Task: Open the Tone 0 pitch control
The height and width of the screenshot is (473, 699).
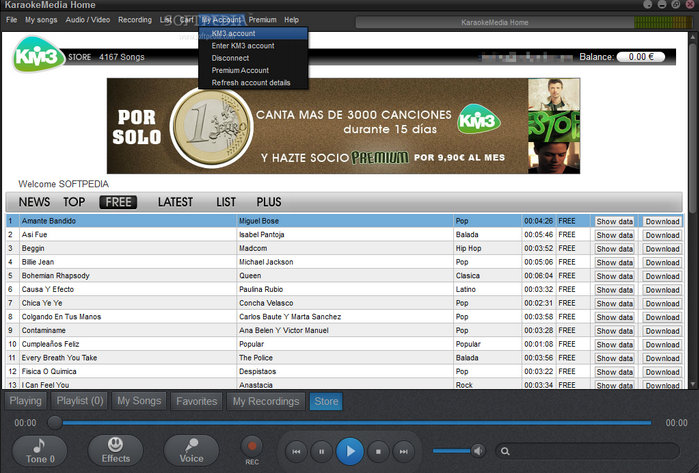Action: tap(40, 451)
